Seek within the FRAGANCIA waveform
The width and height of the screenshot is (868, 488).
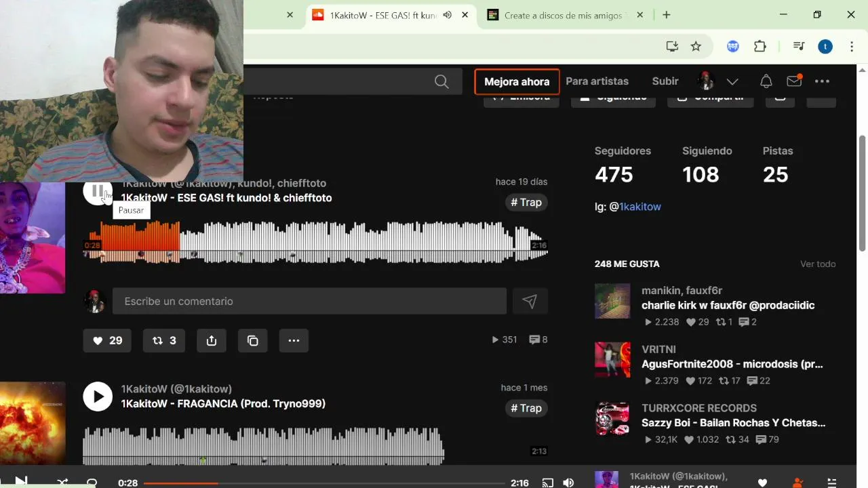pyautogui.click(x=263, y=446)
